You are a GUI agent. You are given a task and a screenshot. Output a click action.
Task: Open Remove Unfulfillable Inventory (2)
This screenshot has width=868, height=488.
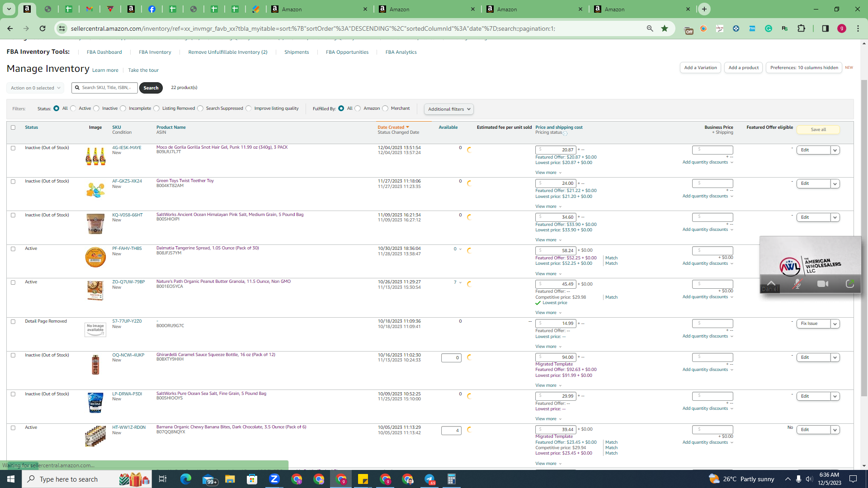(x=228, y=52)
